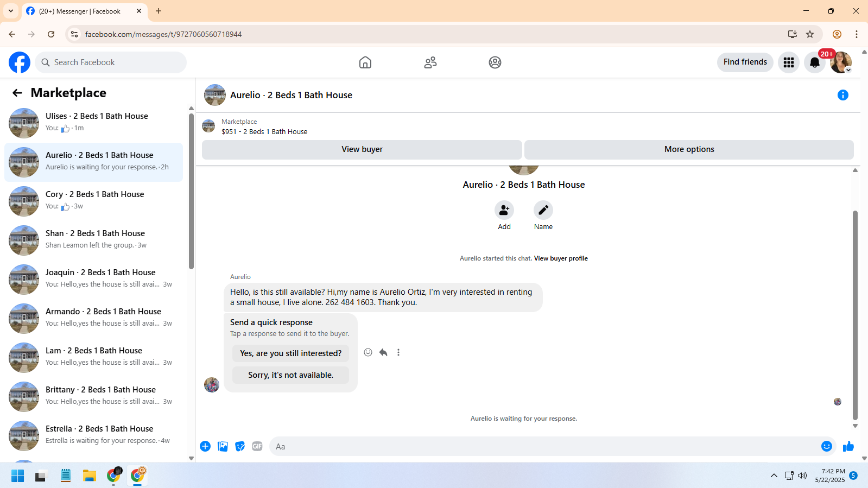Click Aurelio's avatar beside the quick response
Viewport: 868px width, 488px height.
coord(212,385)
